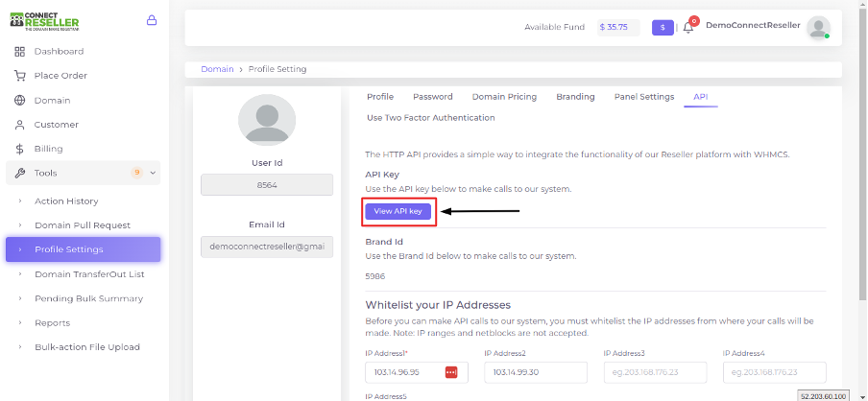868x401 pixels.
Task: Click red icon in IP Address1 field
Action: (450, 372)
